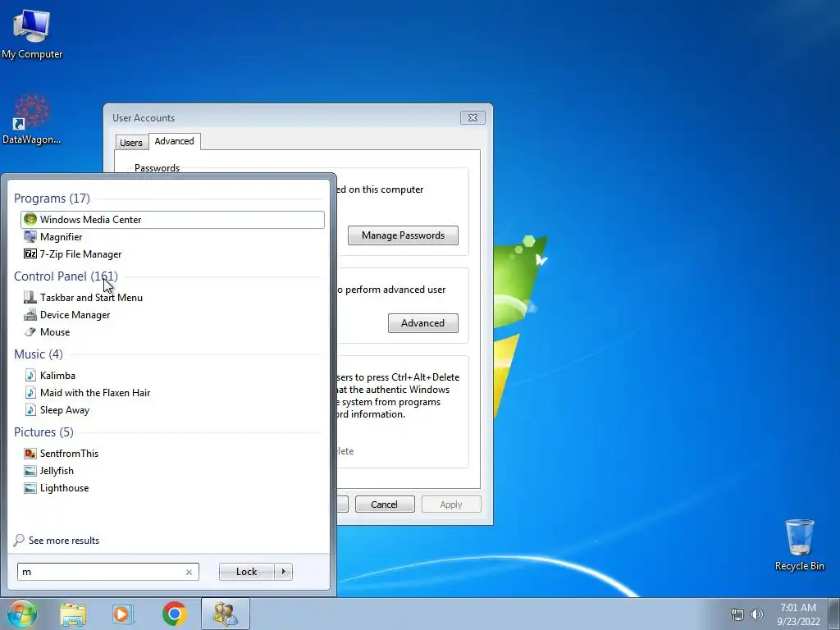
Task: Select the "Taskbar and Start Menu" text
Action: 91,297
